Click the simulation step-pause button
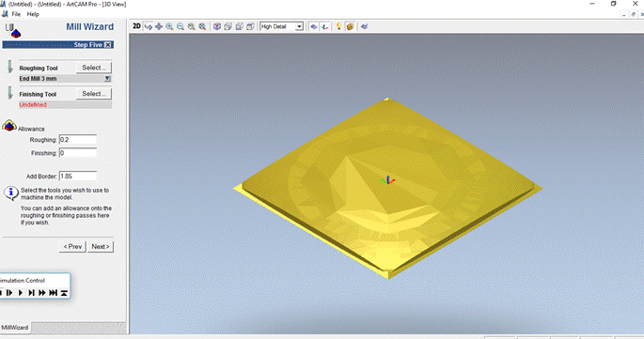The width and height of the screenshot is (644, 339). point(9,293)
